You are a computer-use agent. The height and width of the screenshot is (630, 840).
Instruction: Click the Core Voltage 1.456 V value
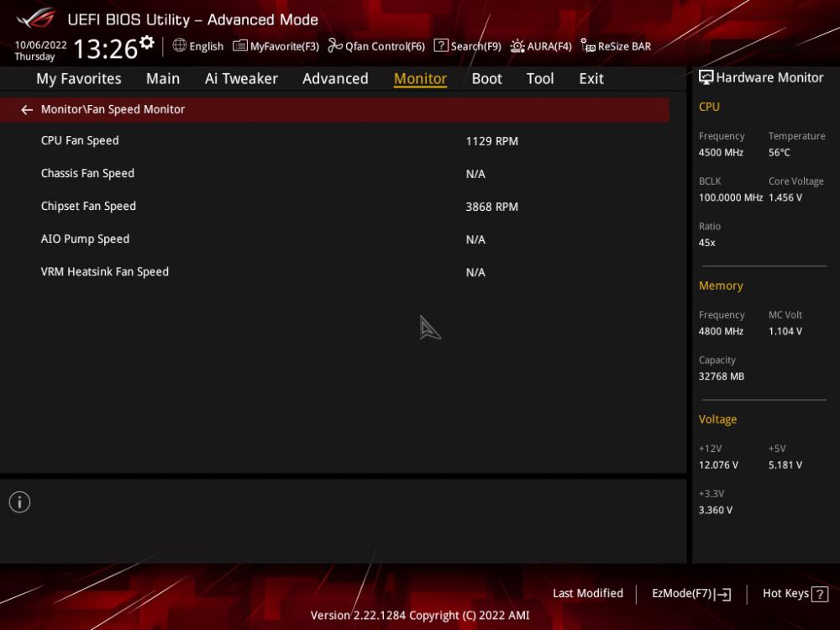tap(785, 197)
